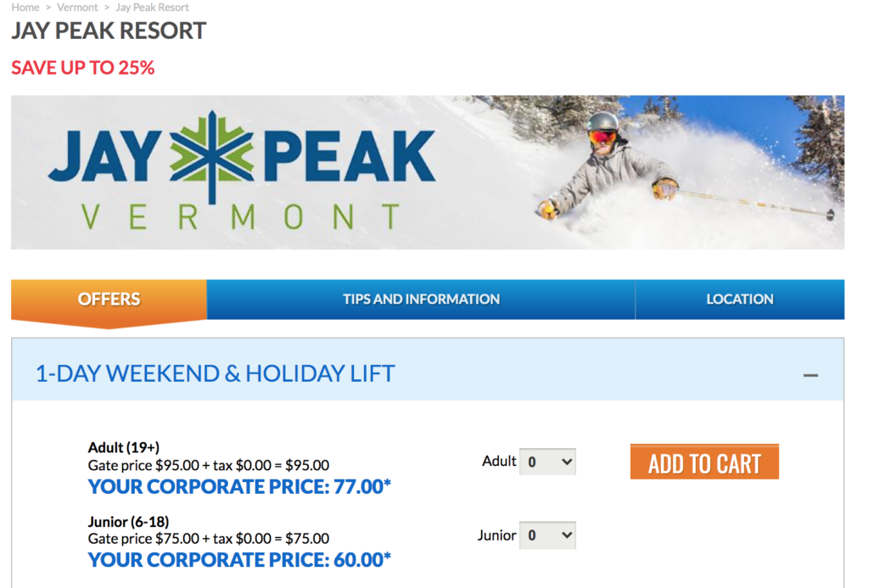This screenshot has height=588, width=869.
Task: Open the Adult quantity dropdown
Action: point(547,461)
